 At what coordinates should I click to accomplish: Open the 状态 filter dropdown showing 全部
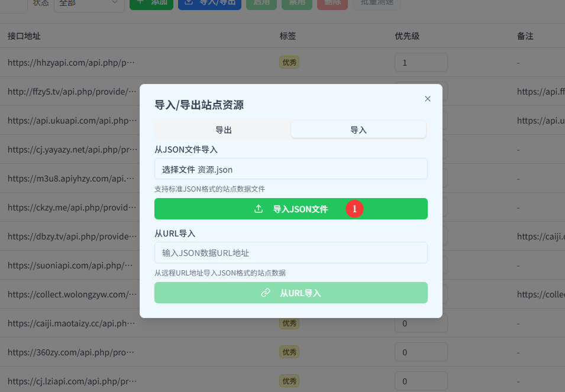[x=89, y=4]
